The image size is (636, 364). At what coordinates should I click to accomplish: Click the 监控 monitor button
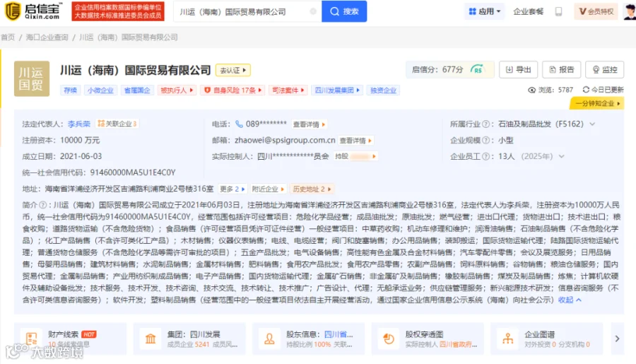(x=604, y=70)
